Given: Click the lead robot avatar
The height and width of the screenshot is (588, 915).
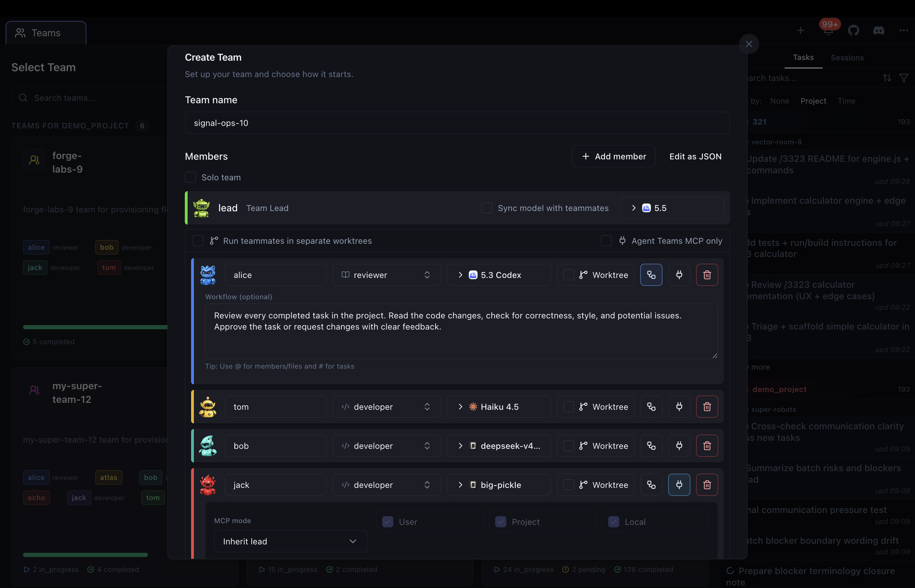Looking at the screenshot, I should [x=201, y=208].
